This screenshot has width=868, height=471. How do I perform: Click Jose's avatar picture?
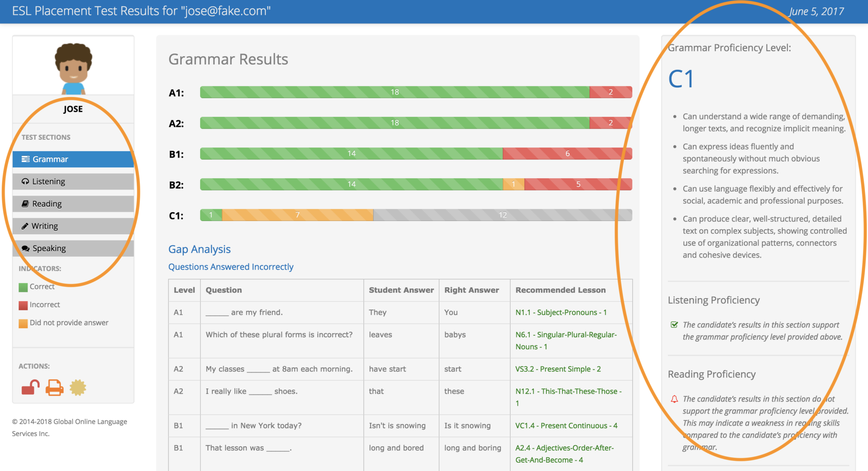point(73,68)
